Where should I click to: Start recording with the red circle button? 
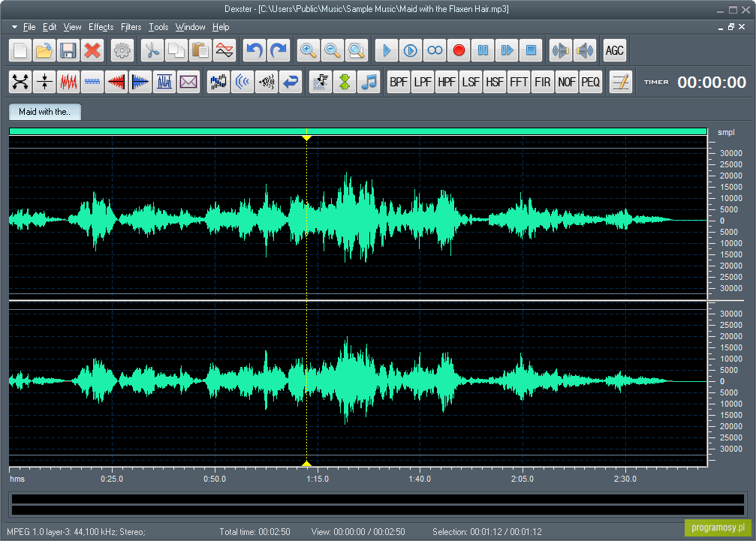pyautogui.click(x=459, y=50)
